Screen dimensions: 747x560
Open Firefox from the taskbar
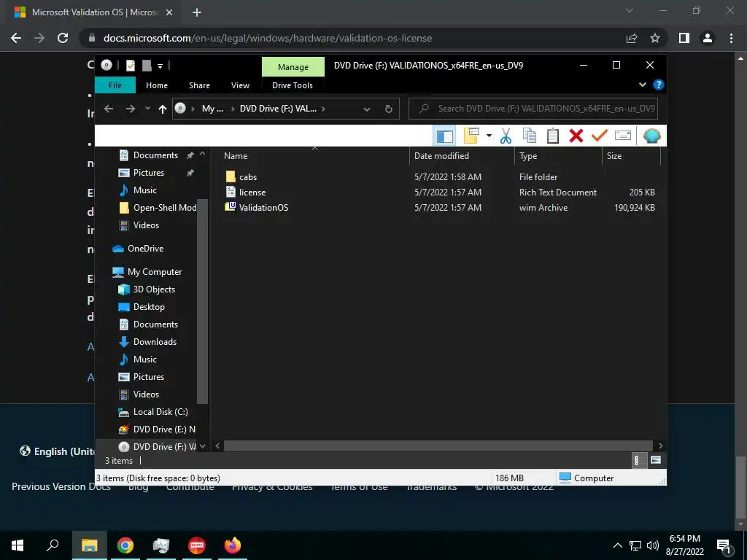coord(233,545)
